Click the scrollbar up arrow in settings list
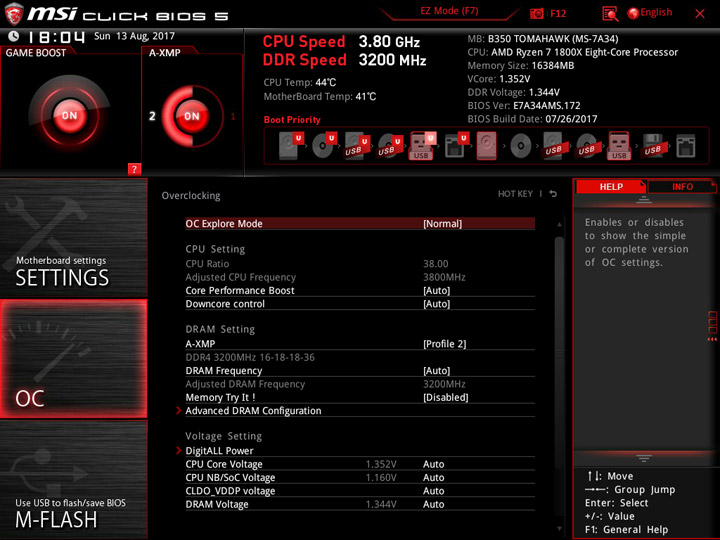Image resolution: width=720 pixels, height=540 pixels. 559,224
